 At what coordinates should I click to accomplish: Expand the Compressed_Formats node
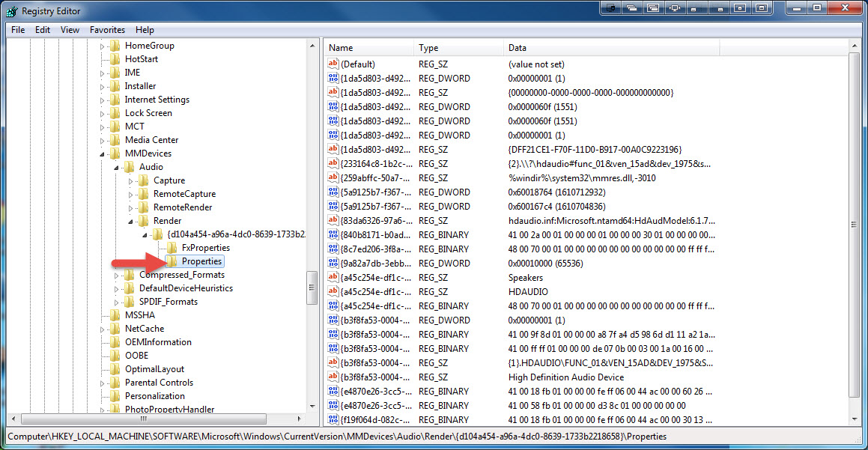[118, 275]
